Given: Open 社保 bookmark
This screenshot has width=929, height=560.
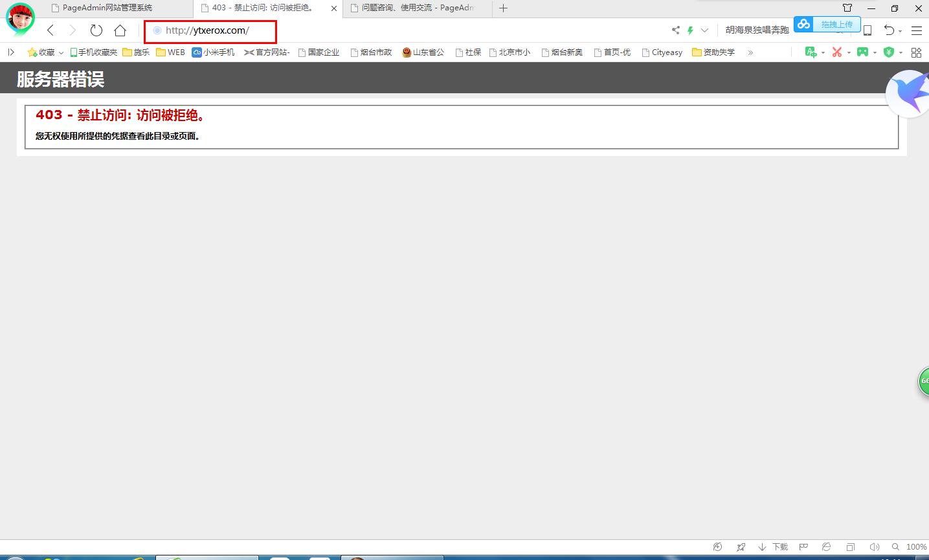Looking at the screenshot, I should [x=468, y=52].
